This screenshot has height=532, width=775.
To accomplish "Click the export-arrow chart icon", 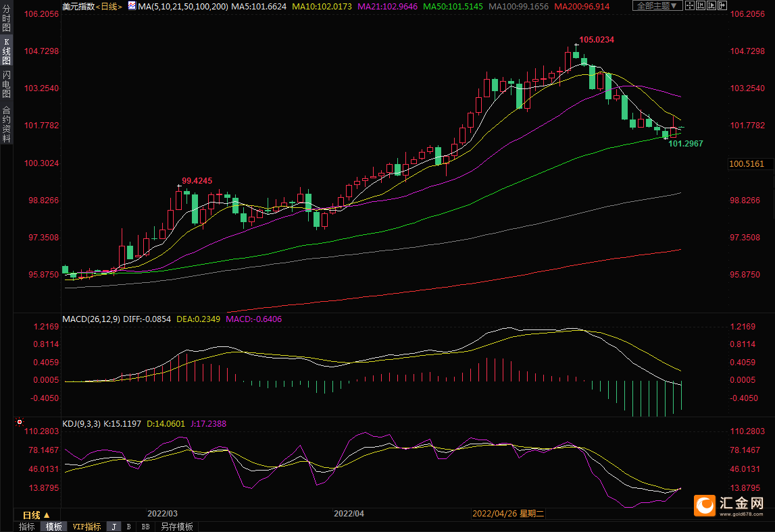I will pos(722,6).
